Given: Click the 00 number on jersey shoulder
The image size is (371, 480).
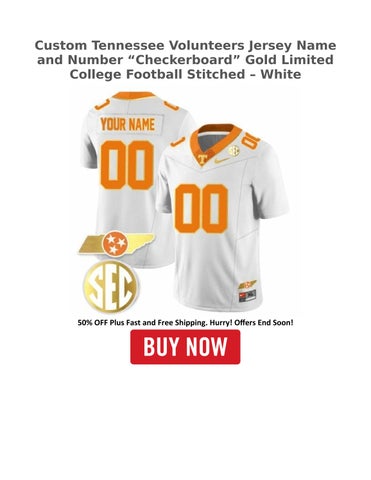Looking at the screenshot, I should pos(251,140).
